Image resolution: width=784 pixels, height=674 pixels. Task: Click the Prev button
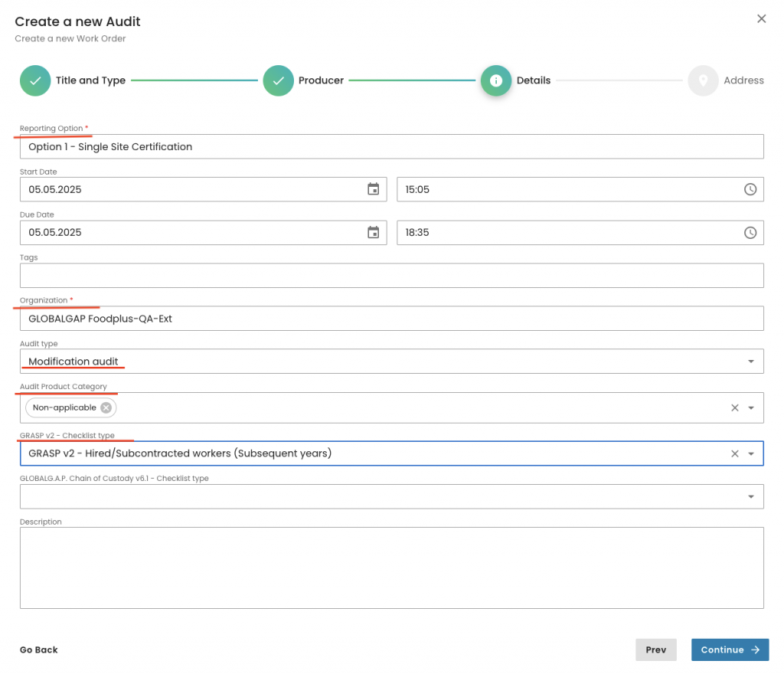pos(655,649)
